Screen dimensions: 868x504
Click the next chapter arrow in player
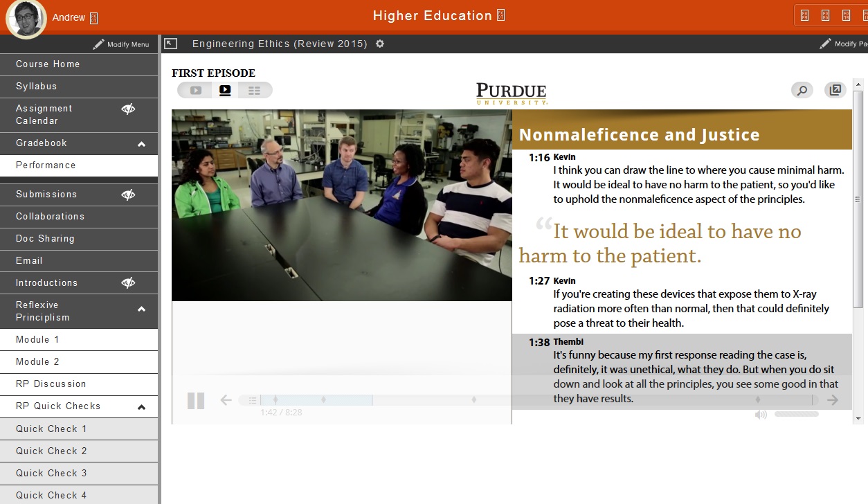coord(833,400)
